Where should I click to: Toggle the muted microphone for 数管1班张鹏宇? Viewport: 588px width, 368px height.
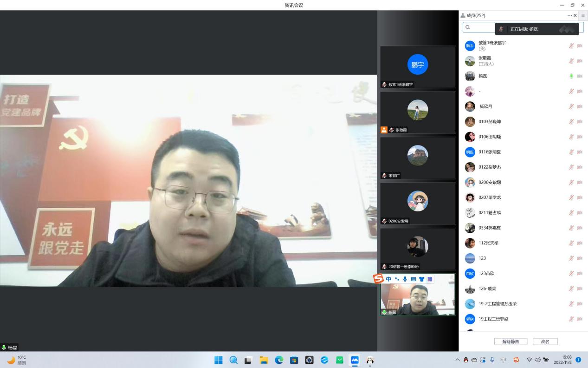(571, 46)
